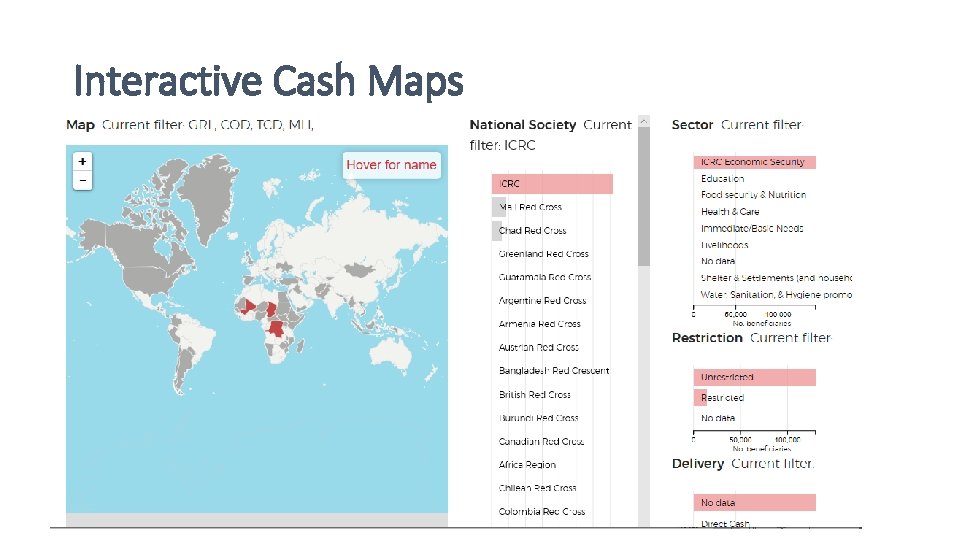
Task: Select Austrian Red Cross row
Action: pyautogui.click(x=538, y=347)
